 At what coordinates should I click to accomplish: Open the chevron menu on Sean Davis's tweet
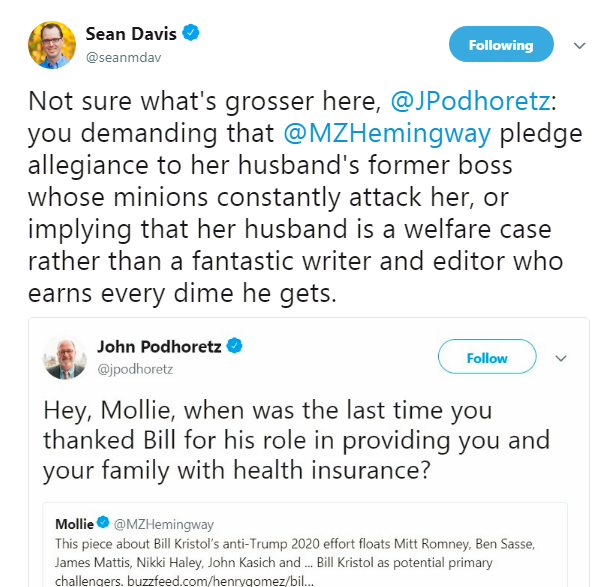(580, 46)
